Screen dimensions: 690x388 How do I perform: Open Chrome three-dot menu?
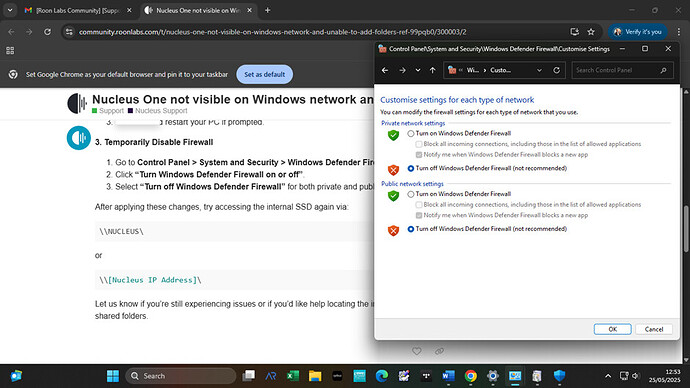(x=679, y=32)
